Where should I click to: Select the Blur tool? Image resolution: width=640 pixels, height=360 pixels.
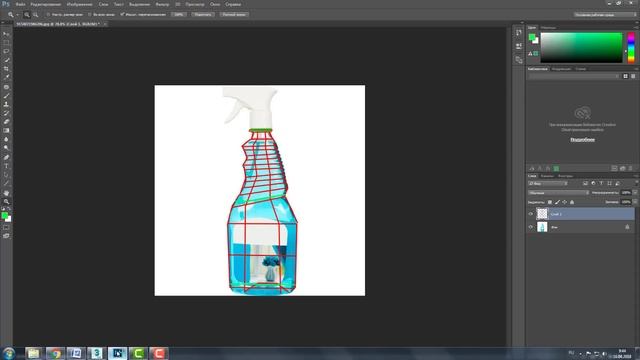pyautogui.click(x=6, y=139)
